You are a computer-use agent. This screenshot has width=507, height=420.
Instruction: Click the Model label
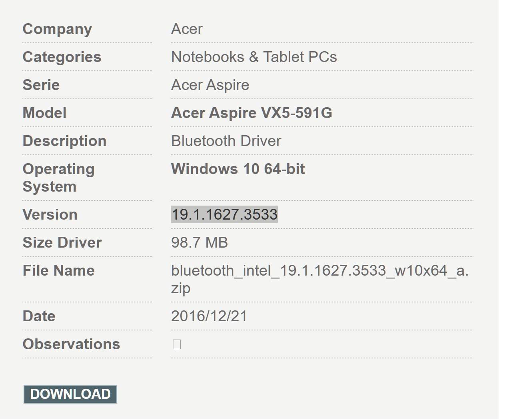coord(44,113)
